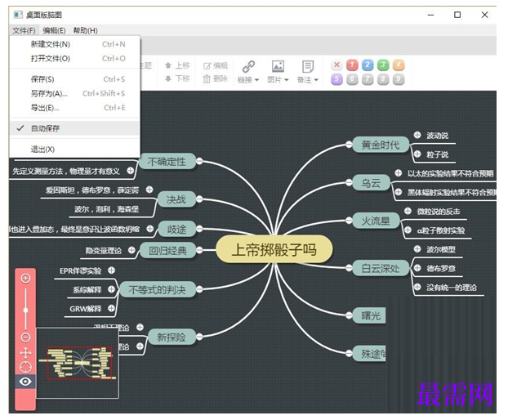Viewport: 508px width, 420px height.
Task: Expand the EPR佯谬实验 child node
Action: 111,270
